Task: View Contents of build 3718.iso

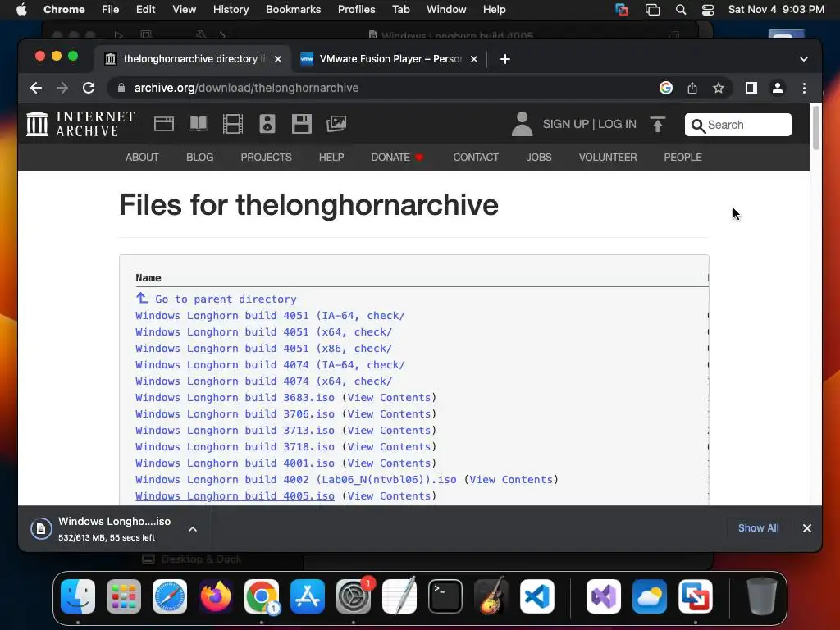Action: (390, 447)
